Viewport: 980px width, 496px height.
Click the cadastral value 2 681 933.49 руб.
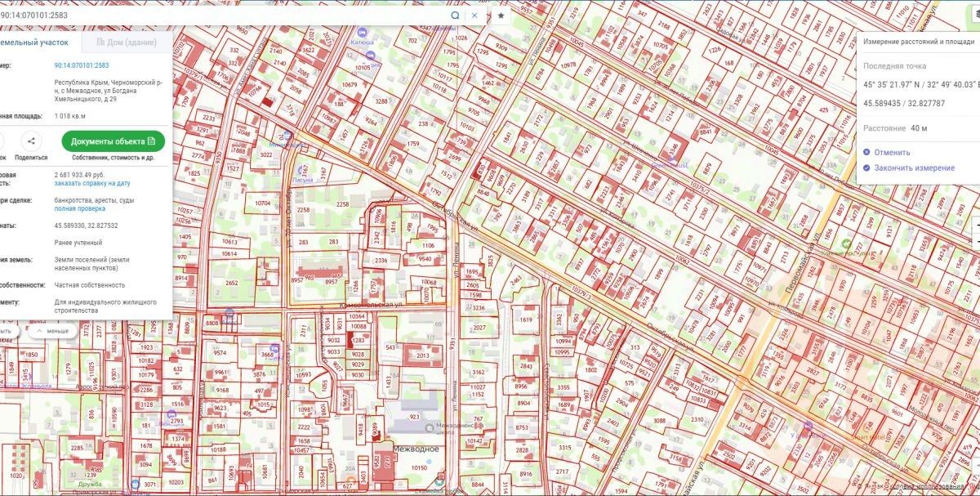[x=79, y=175]
